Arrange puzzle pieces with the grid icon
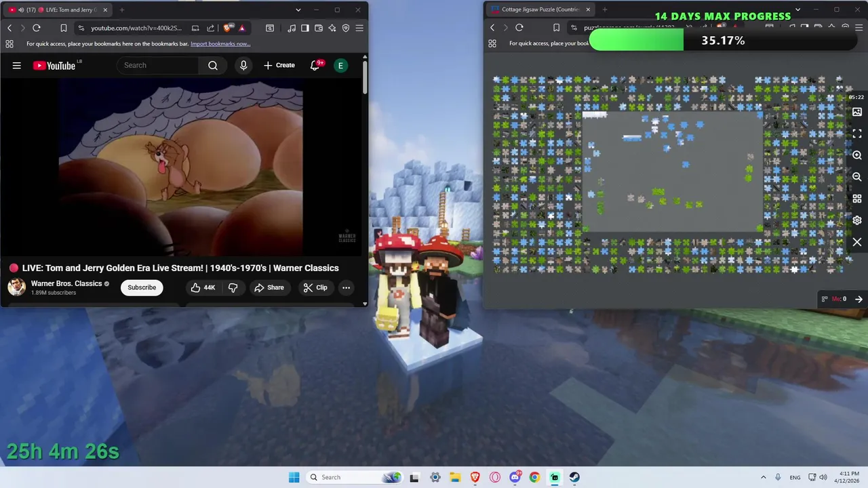The width and height of the screenshot is (868, 488). pos(857,199)
